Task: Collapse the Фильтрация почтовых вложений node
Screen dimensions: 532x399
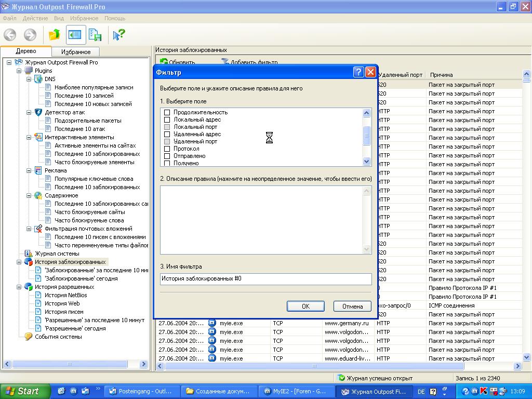Action: [x=29, y=229]
